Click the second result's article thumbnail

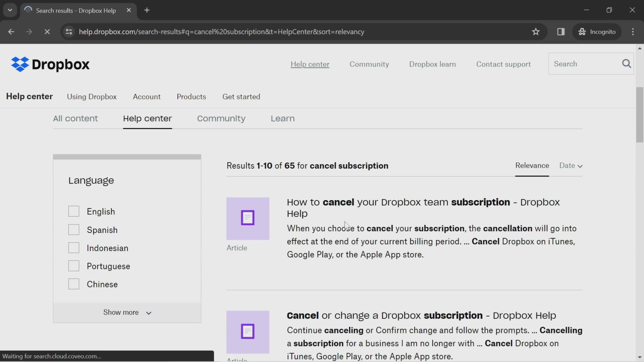click(248, 332)
